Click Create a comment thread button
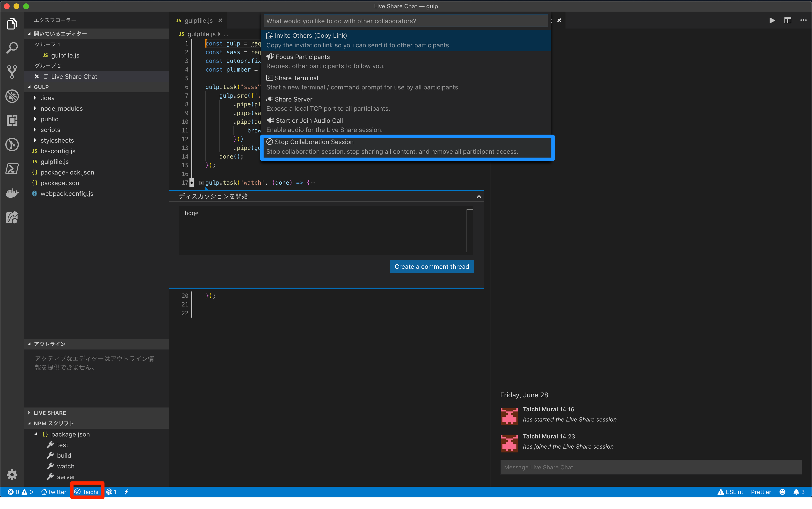 coord(432,266)
